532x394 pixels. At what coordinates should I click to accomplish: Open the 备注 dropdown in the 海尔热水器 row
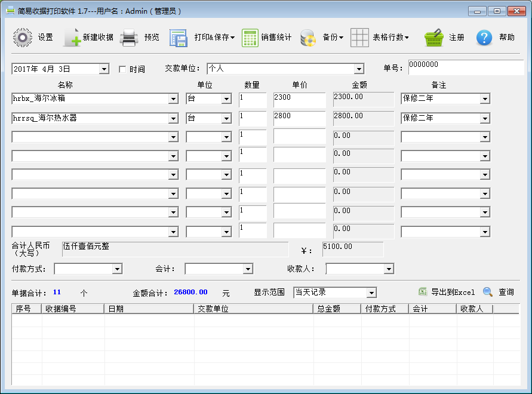[x=485, y=118]
